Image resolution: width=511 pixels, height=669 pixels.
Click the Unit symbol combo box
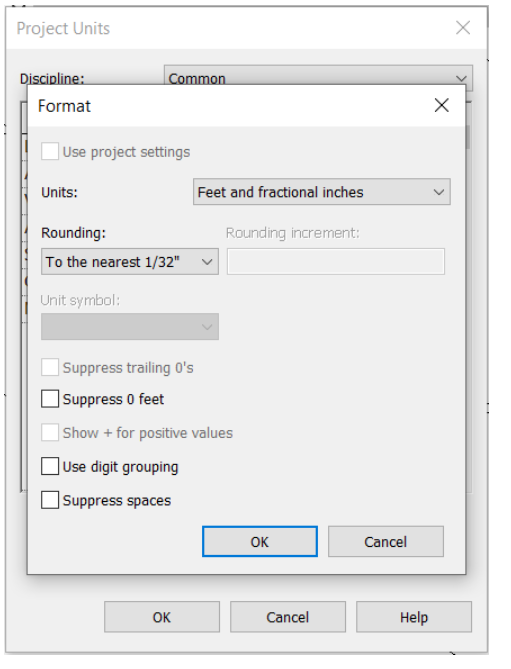pyautogui.click(x=130, y=327)
